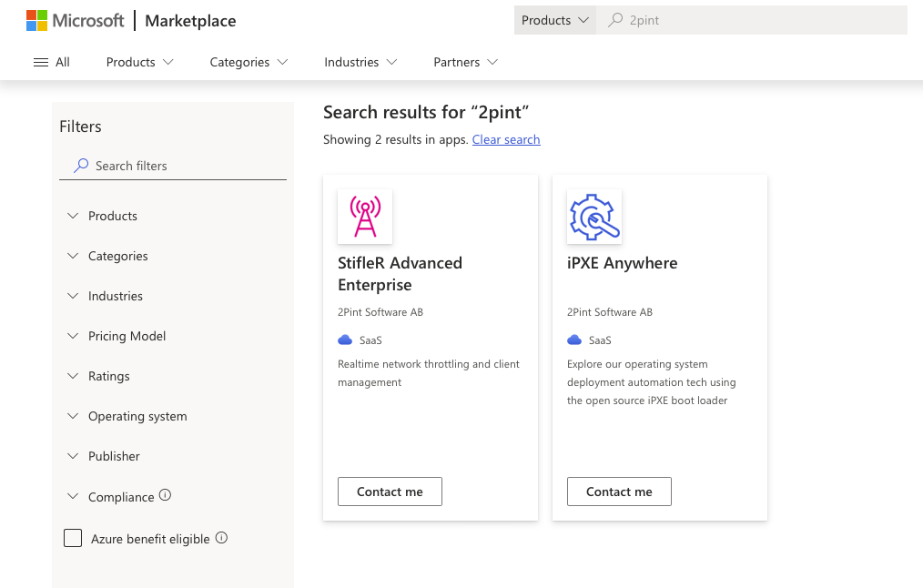Click 'Showing 2 results in apps' text
The width and height of the screenshot is (923, 588).
(396, 139)
